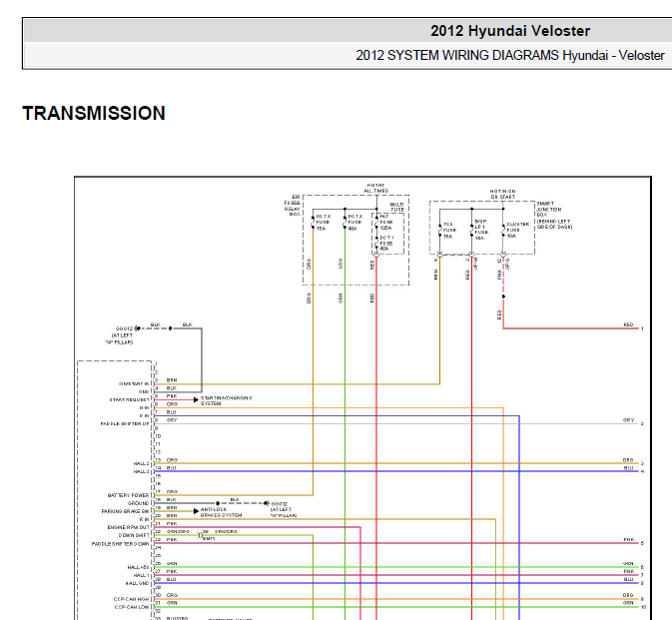Click the 'HOT IN ON OR START' label

pos(502,194)
